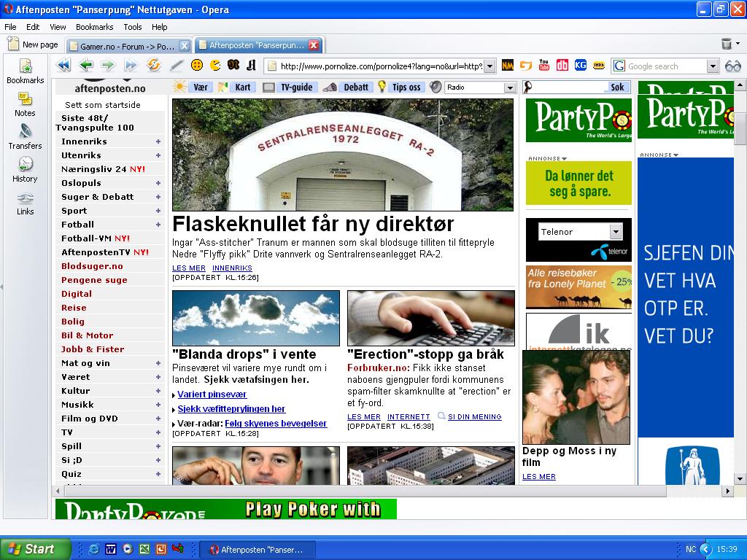
Task: Open the Radio dropdown on the page
Action: click(510, 87)
